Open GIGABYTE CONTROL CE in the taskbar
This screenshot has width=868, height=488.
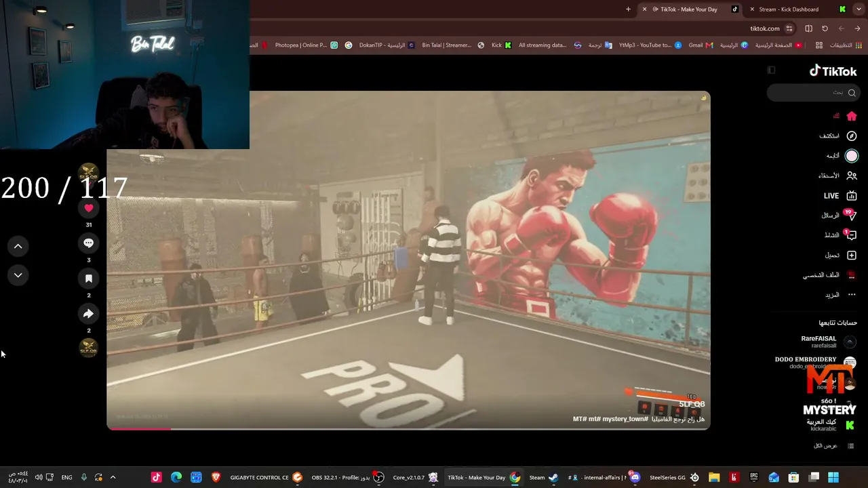(266, 477)
